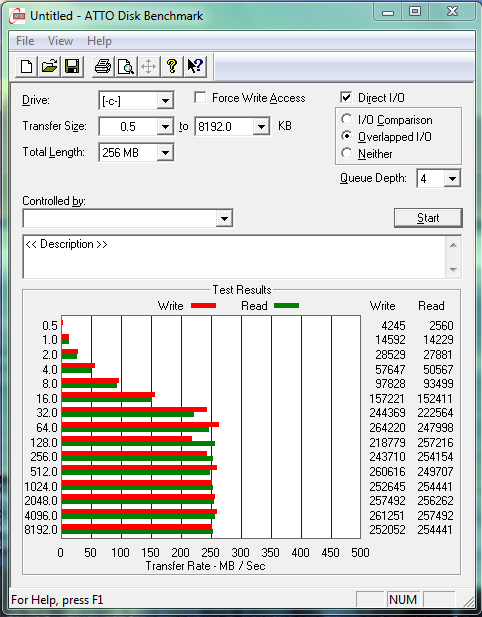Click the Start button
Screen dimensions: 482x617
tap(428, 218)
